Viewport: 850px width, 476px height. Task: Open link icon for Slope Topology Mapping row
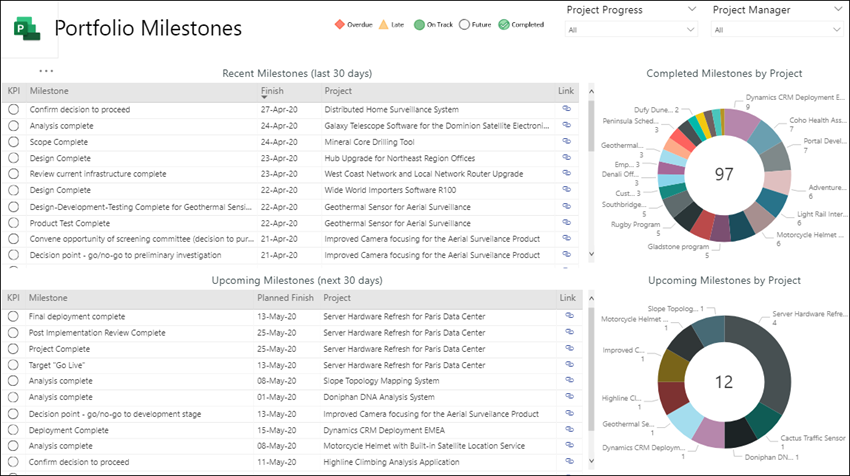coord(569,380)
